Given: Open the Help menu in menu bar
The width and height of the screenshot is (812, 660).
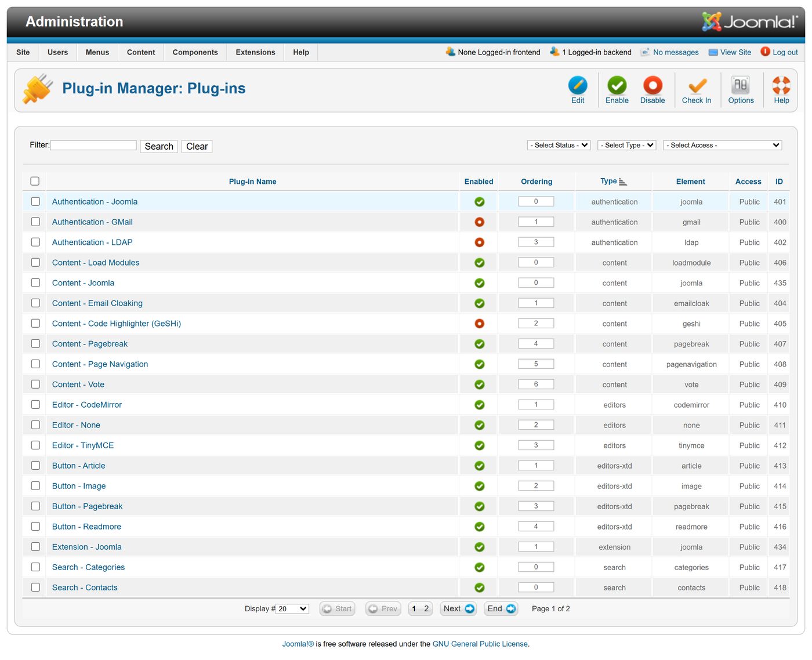Looking at the screenshot, I should point(301,52).
